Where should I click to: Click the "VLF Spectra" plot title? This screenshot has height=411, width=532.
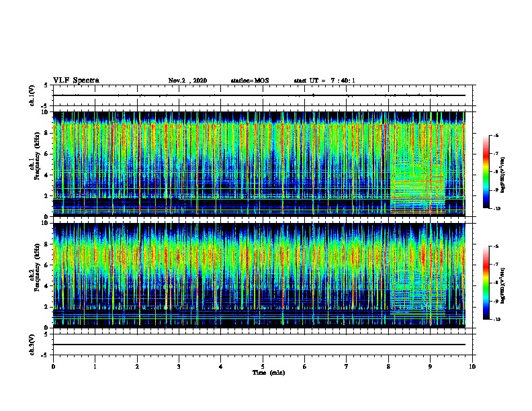76,81
